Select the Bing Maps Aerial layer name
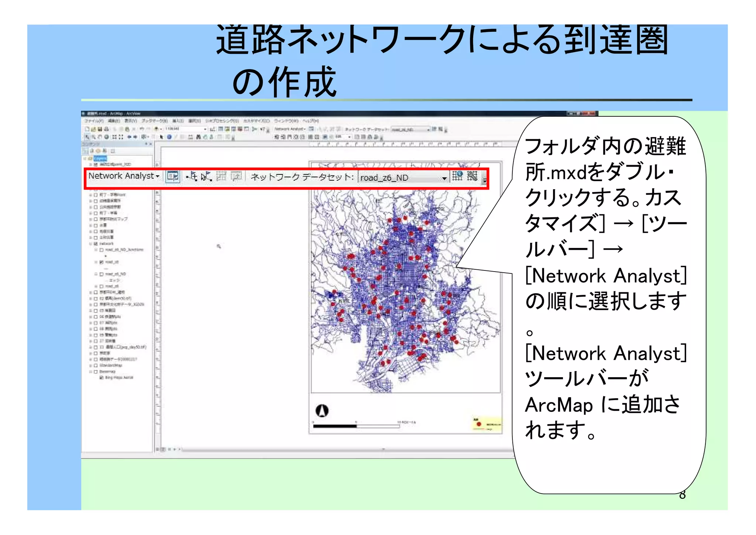Image resolution: width=756 pixels, height=535 pixels. 119,378
